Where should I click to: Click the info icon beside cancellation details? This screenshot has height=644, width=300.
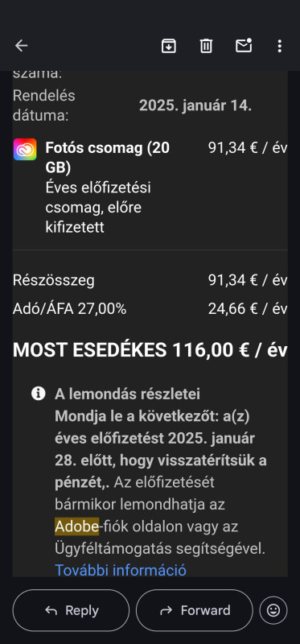(38, 394)
